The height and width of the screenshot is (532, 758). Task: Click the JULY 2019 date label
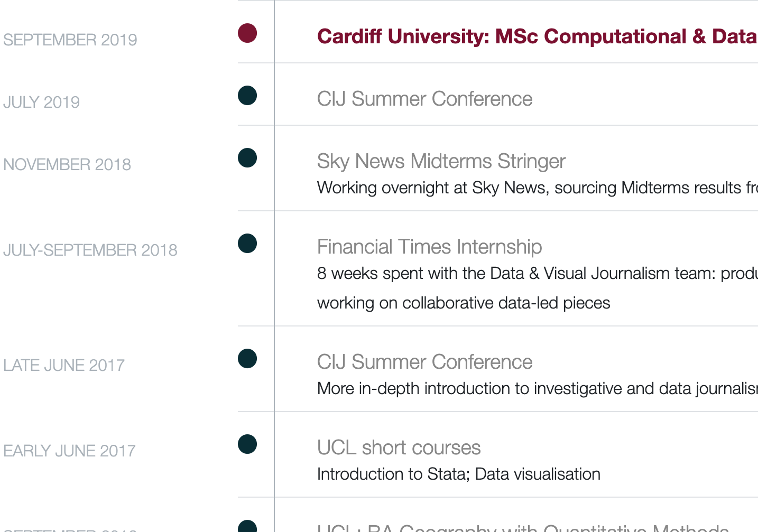coord(41,102)
